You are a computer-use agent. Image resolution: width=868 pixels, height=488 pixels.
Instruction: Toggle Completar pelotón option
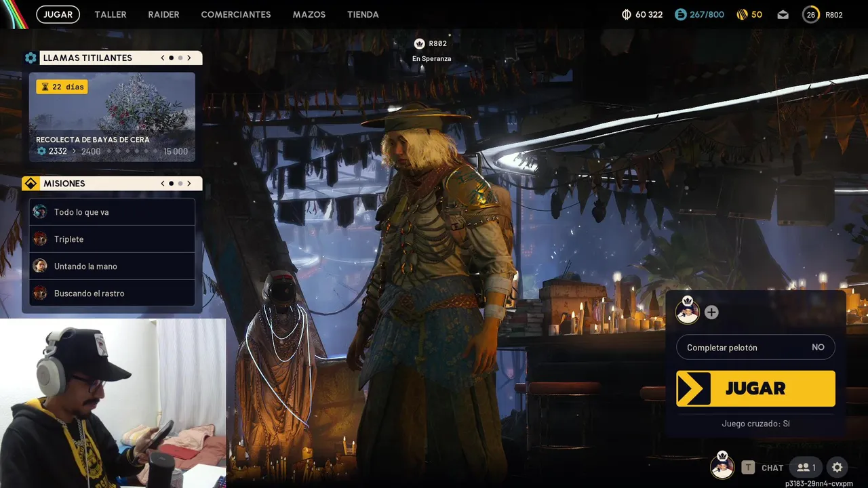pyautogui.click(x=755, y=347)
